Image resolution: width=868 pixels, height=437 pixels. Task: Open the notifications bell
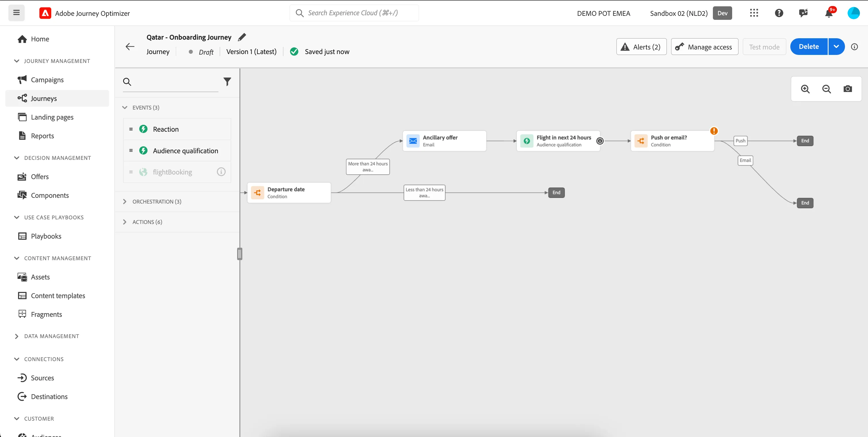[829, 13]
